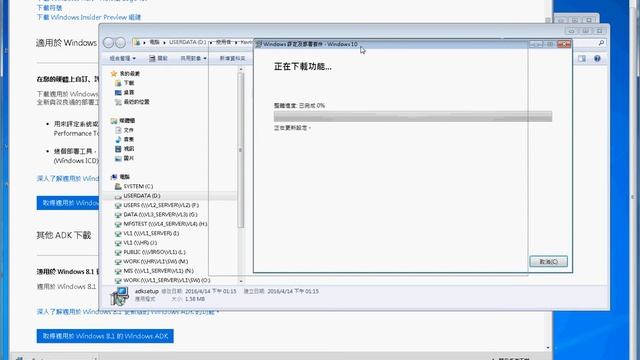Click the Libraries node icon
Viewport: 640px width, 360px height.
114,120
